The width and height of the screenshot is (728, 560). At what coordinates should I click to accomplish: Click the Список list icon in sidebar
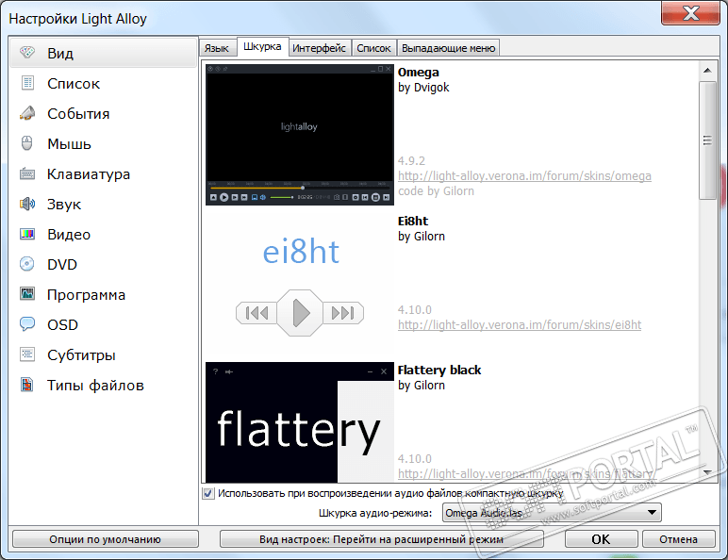pos(27,83)
